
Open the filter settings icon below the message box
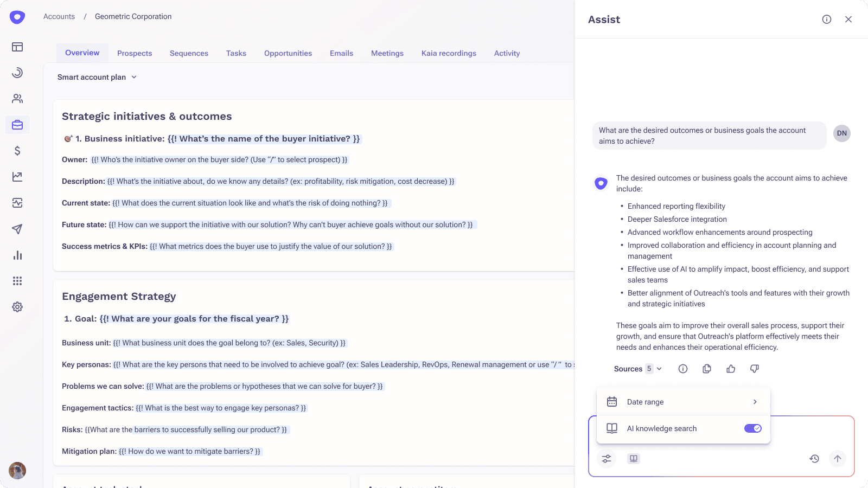coord(607,459)
